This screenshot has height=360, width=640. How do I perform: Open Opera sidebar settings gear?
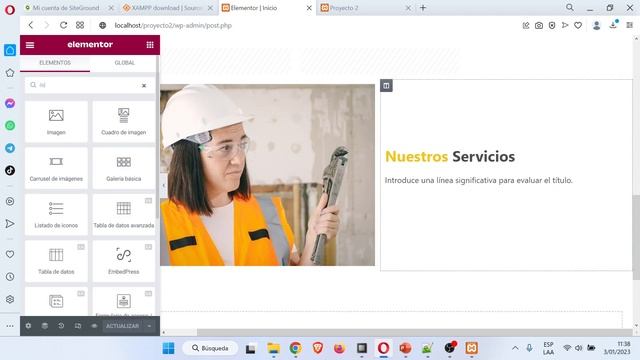(x=10, y=299)
